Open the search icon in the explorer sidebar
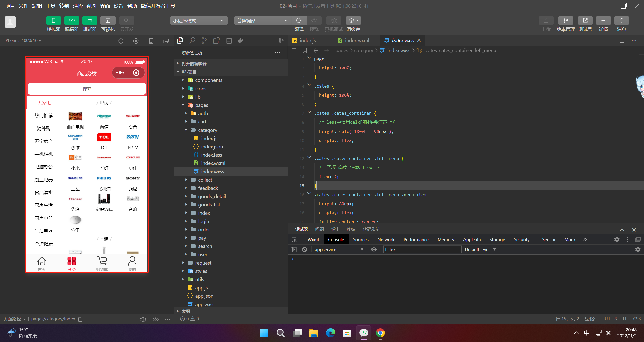 192,40
